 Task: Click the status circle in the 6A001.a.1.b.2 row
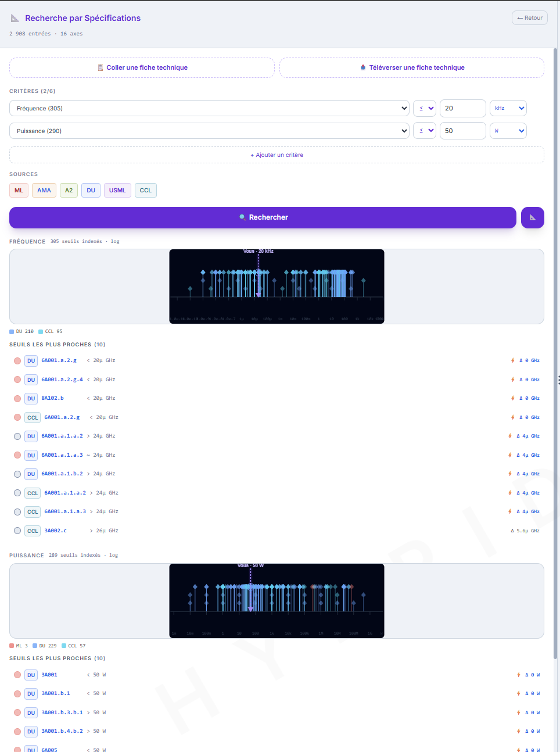point(17,474)
